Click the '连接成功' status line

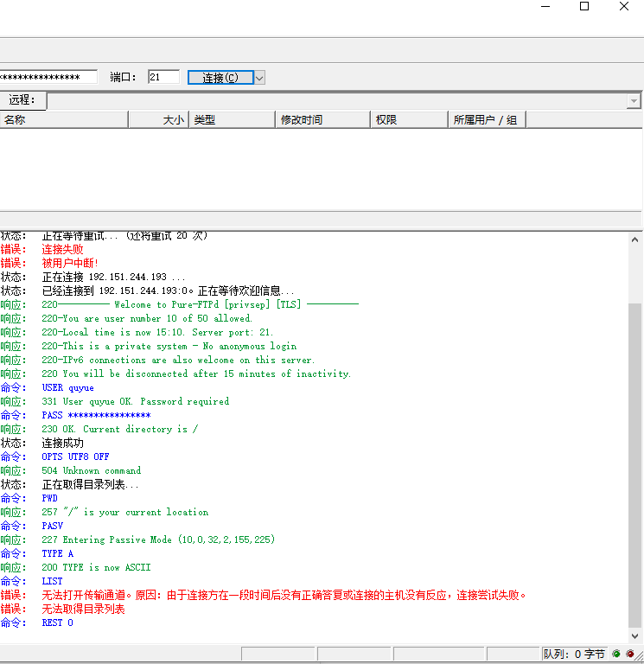tap(62, 443)
